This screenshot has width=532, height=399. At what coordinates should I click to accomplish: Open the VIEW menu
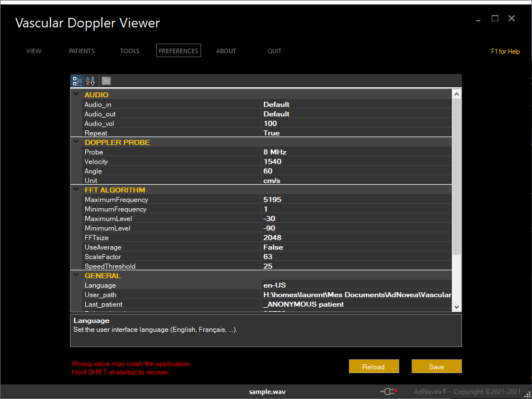pos(34,51)
